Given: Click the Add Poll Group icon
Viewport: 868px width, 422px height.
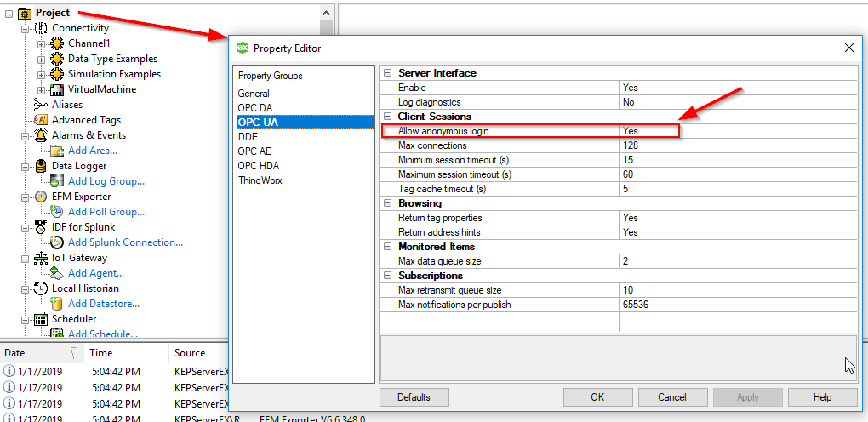Looking at the screenshot, I should [57, 212].
